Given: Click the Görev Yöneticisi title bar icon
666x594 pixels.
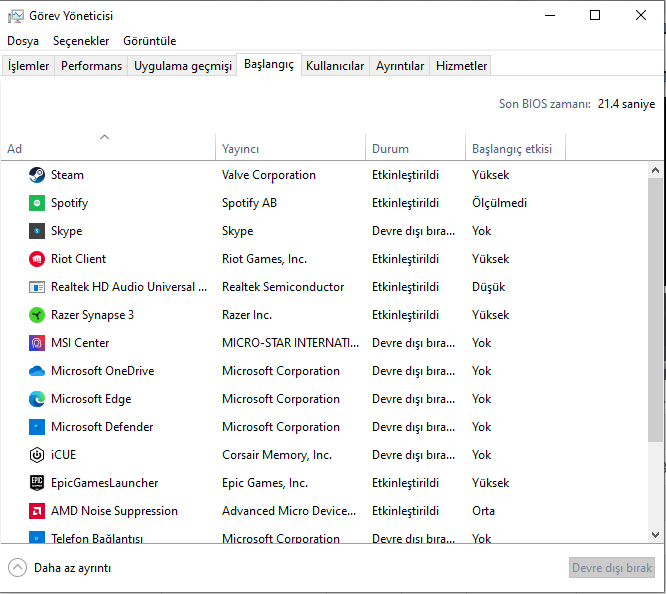Looking at the screenshot, I should tap(16, 16).
